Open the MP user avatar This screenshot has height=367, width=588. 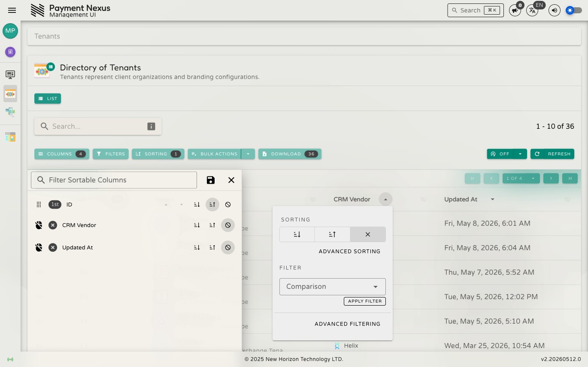(x=10, y=31)
